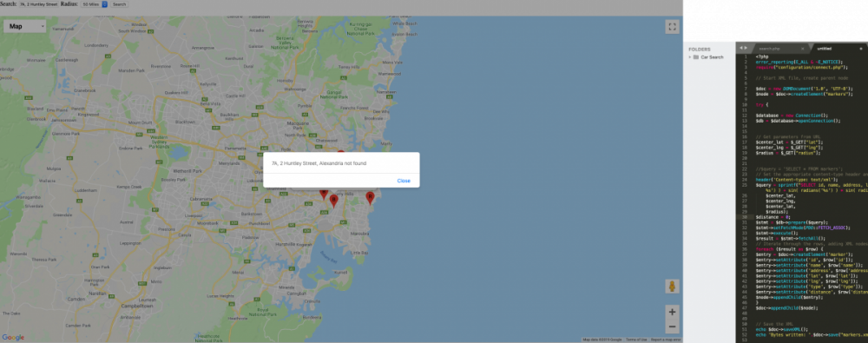
Task: Click the FOLDERS sidebar heading
Action: click(699, 49)
